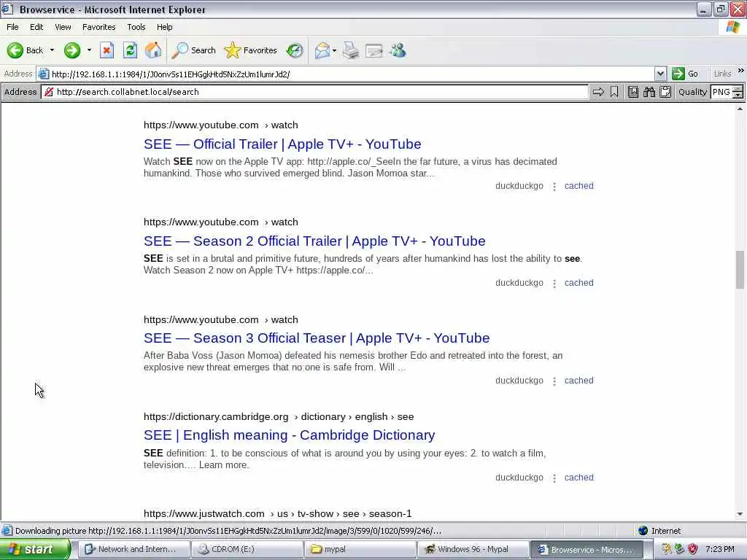Click the scrollbar up arrow

(x=740, y=109)
